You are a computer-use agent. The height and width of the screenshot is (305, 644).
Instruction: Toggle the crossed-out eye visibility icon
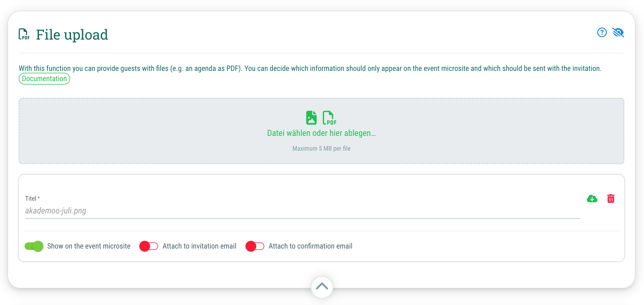[x=618, y=33]
